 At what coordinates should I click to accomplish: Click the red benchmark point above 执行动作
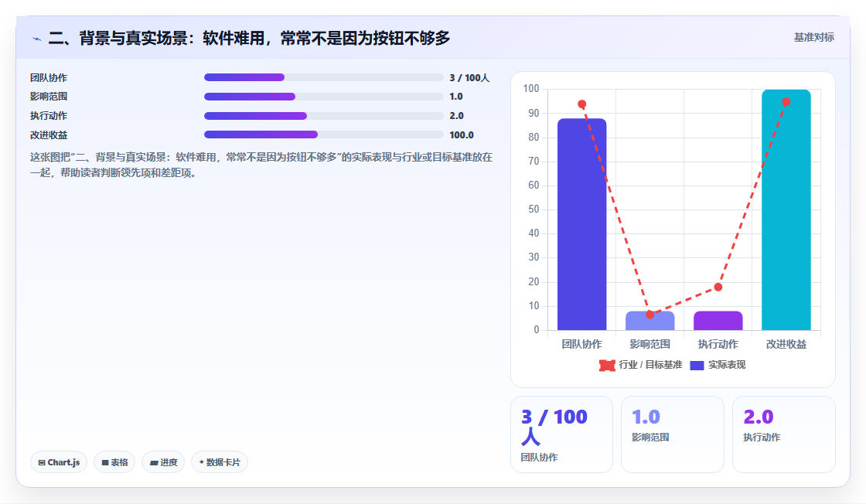[x=718, y=287]
